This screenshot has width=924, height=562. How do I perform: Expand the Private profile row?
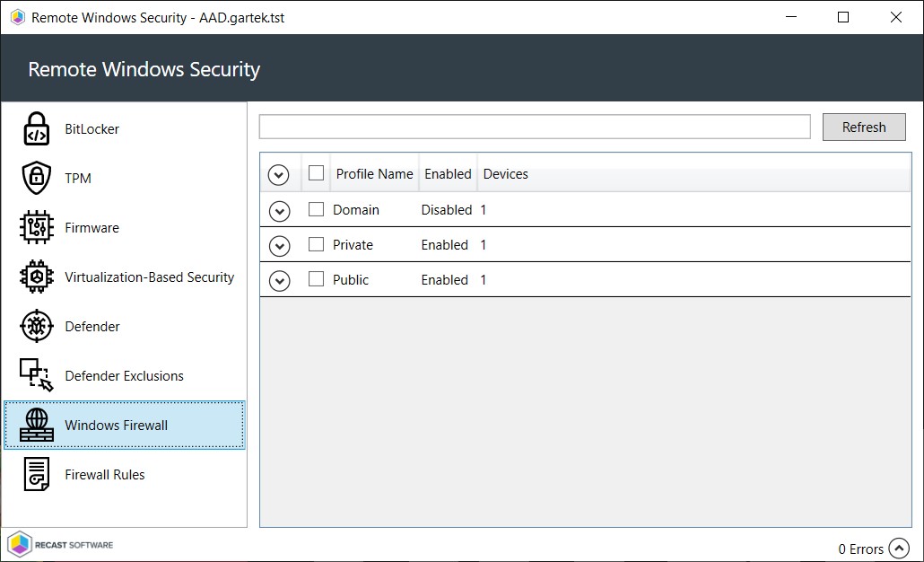click(279, 246)
